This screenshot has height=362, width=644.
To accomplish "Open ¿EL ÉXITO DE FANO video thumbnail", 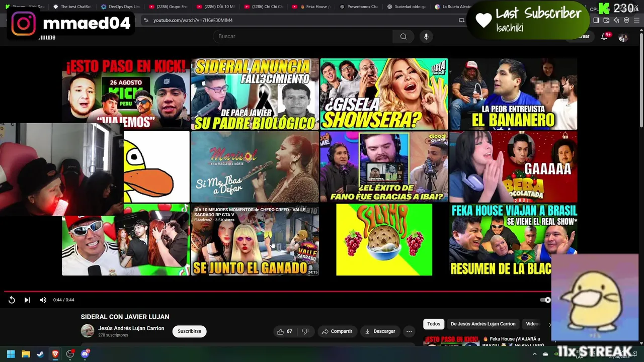I will click(x=384, y=167).
